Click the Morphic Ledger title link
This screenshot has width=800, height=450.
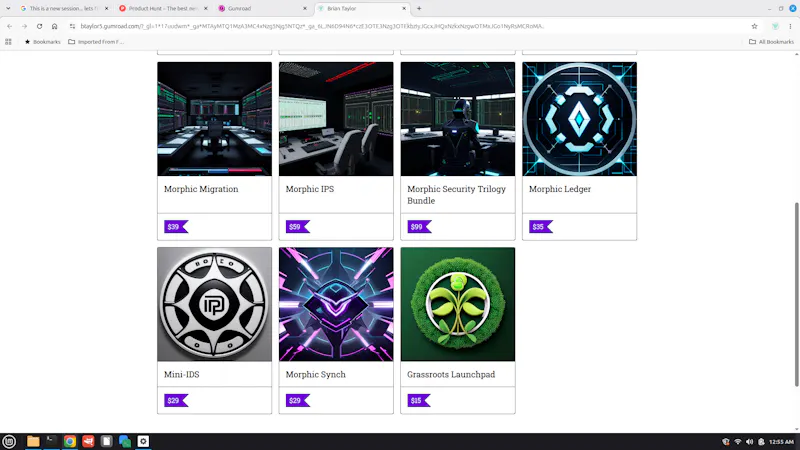coord(560,189)
